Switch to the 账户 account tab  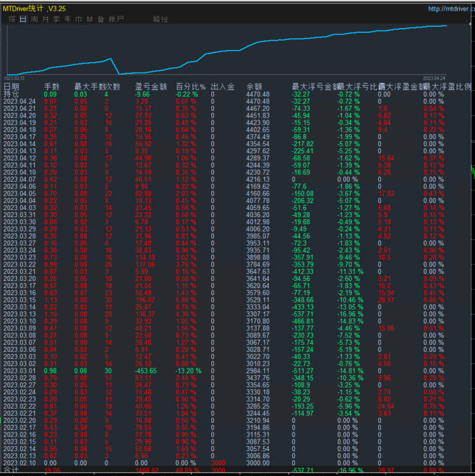116,19
